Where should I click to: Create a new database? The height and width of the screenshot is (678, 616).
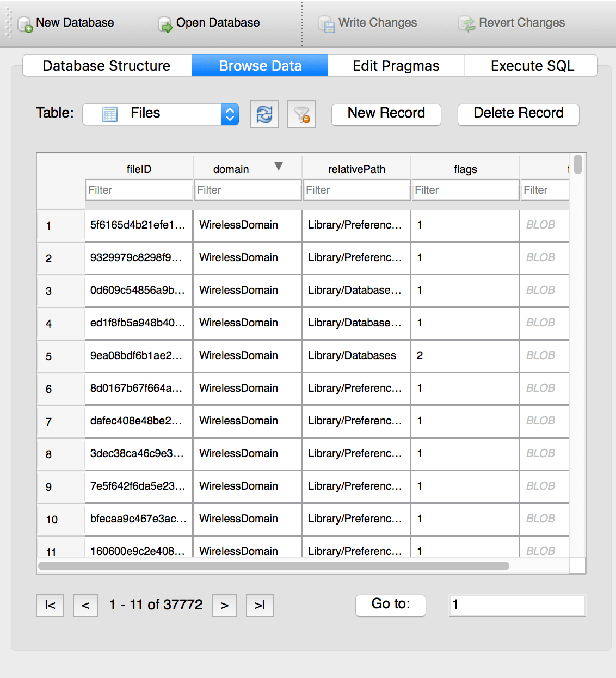(65, 23)
